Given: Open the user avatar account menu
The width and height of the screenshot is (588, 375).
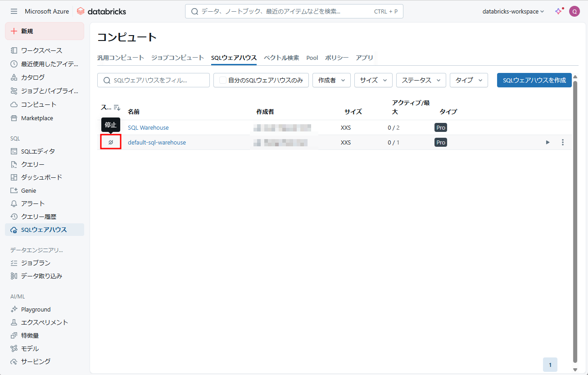Looking at the screenshot, I should coord(574,11).
